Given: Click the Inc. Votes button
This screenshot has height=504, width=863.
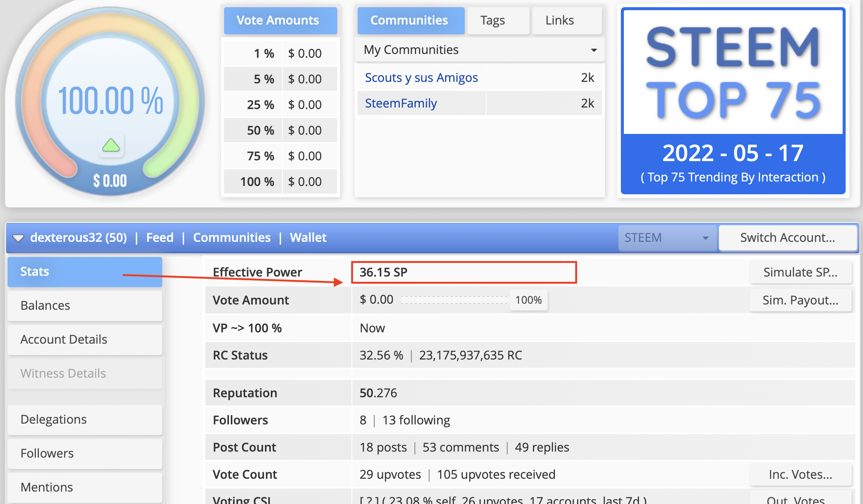Looking at the screenshot, I should click(x=800, y=474).
